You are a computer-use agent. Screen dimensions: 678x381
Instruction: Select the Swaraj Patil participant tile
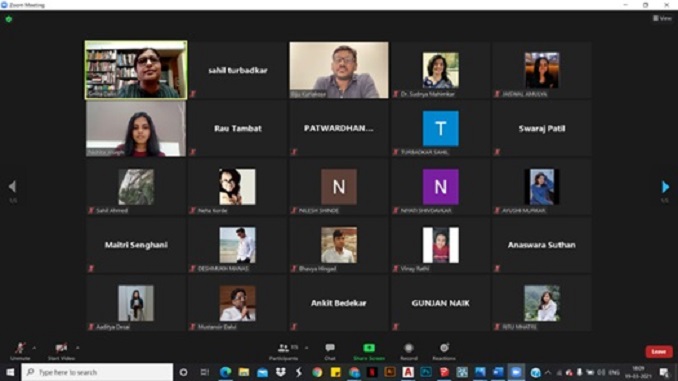542,128
